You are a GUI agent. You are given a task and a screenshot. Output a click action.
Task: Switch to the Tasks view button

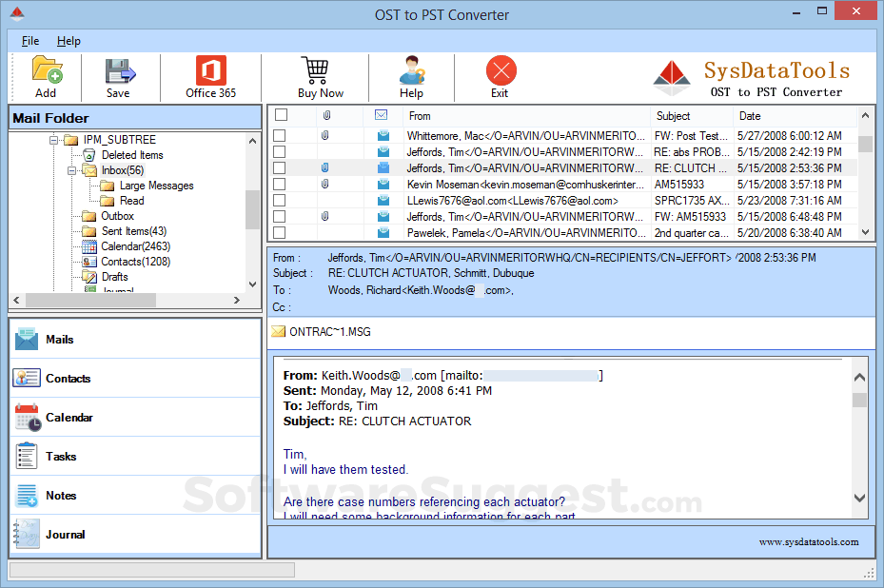pos(61,457)
